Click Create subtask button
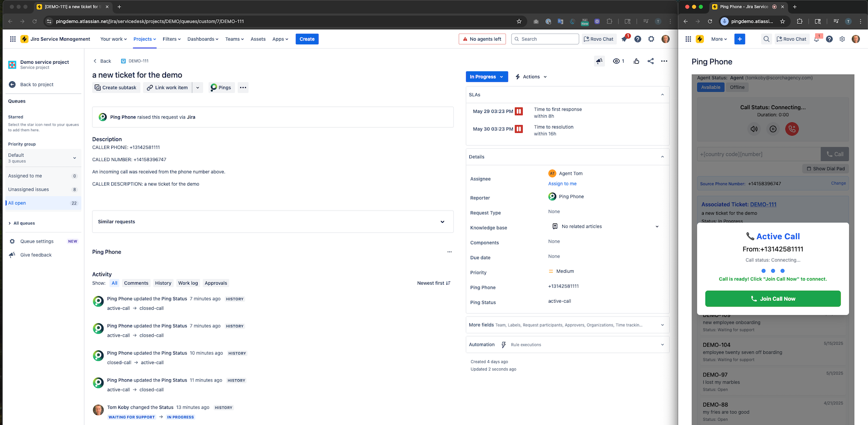868x425 pixels. coord(116,87)
